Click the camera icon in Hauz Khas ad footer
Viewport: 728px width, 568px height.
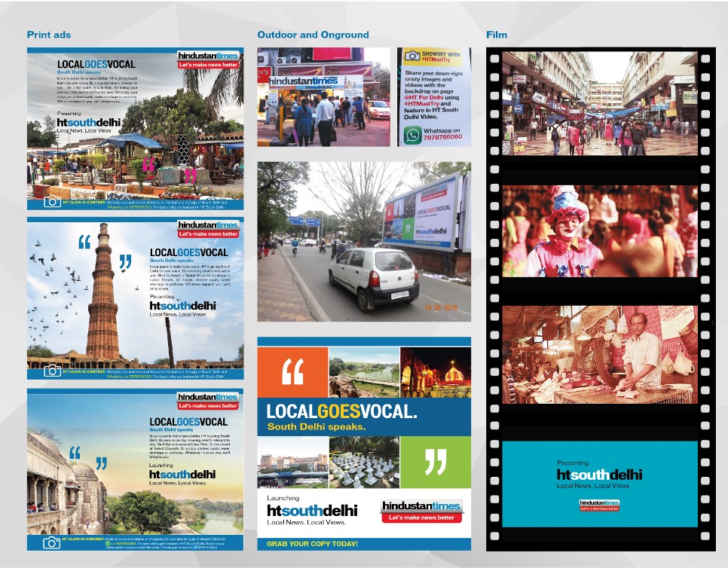51,542
